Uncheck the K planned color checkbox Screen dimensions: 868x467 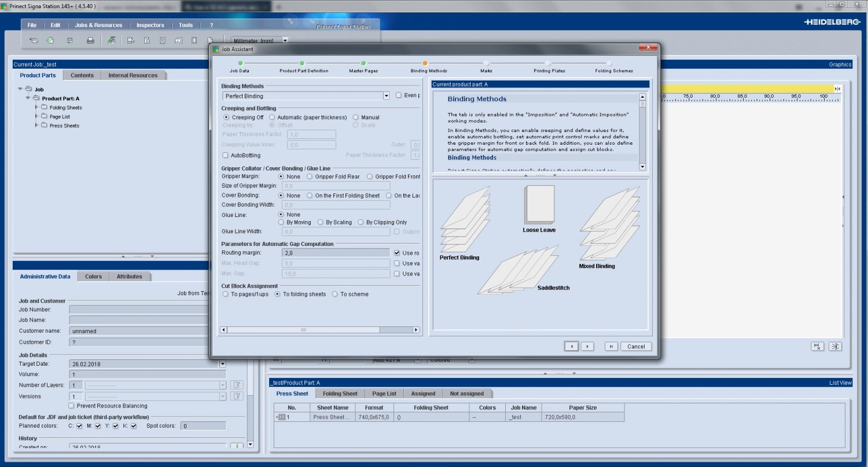coord(134,426)
